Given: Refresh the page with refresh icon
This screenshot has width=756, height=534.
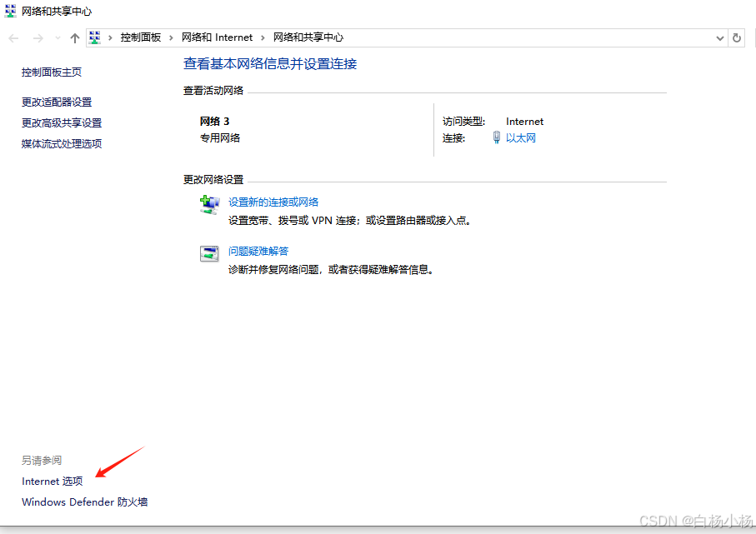Looking at the screenshot, I should coord(737,38).
